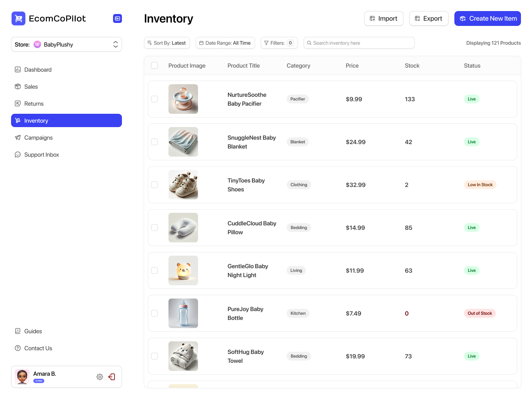Export the inventory list
Screen dimensions: 532x399
click(x=429, y=18)
